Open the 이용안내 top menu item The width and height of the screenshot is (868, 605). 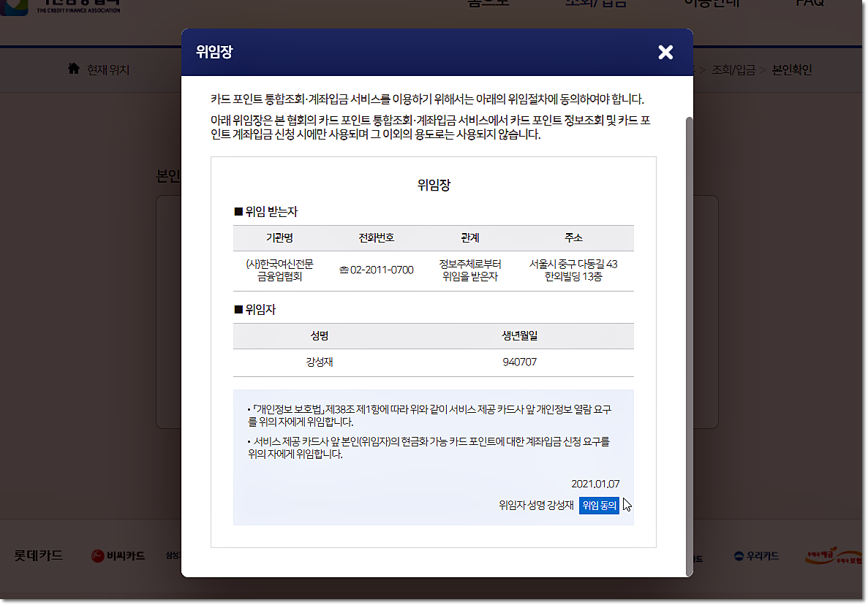(x=712, y=4)
